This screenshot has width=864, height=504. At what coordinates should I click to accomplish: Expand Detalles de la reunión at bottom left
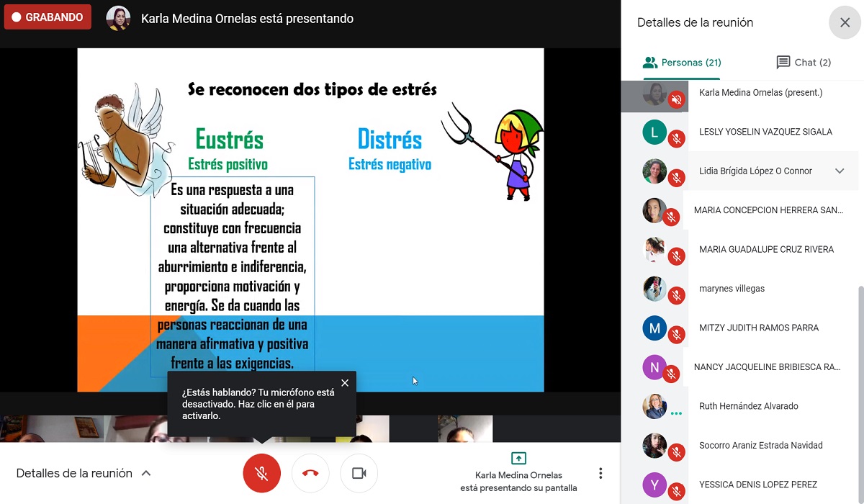click(84, 473)
